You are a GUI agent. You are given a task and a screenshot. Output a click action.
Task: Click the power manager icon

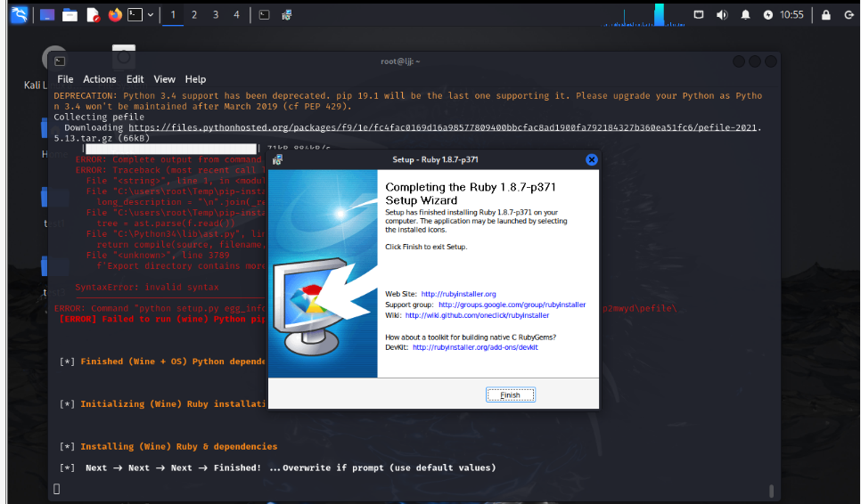click(768, 14)
